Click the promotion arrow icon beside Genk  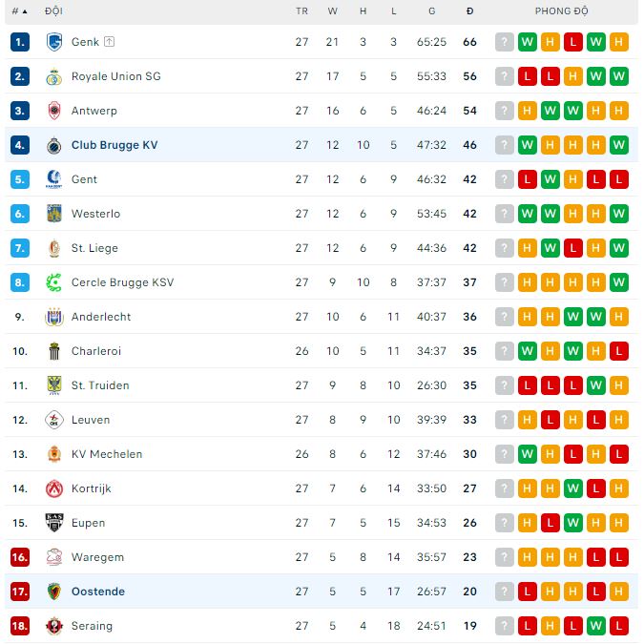pos(110,42)
